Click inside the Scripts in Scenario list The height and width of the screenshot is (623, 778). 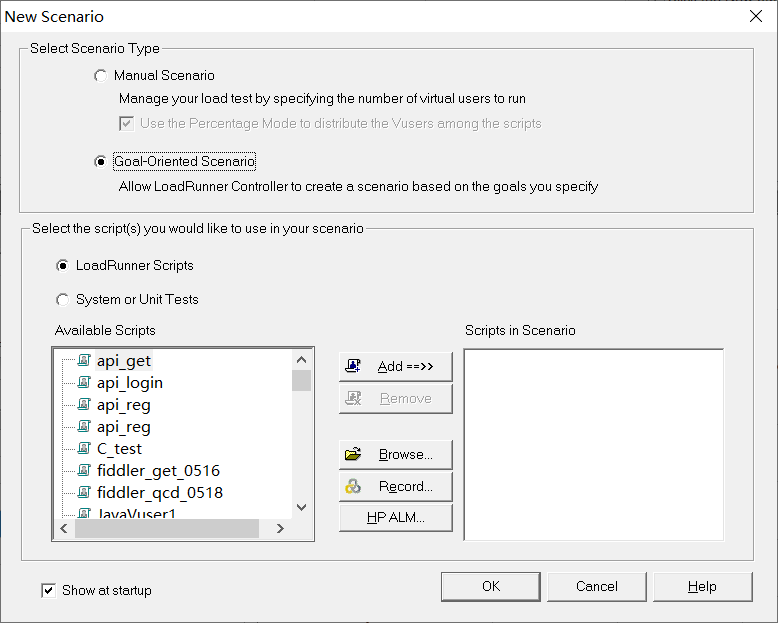click(593, 445)
